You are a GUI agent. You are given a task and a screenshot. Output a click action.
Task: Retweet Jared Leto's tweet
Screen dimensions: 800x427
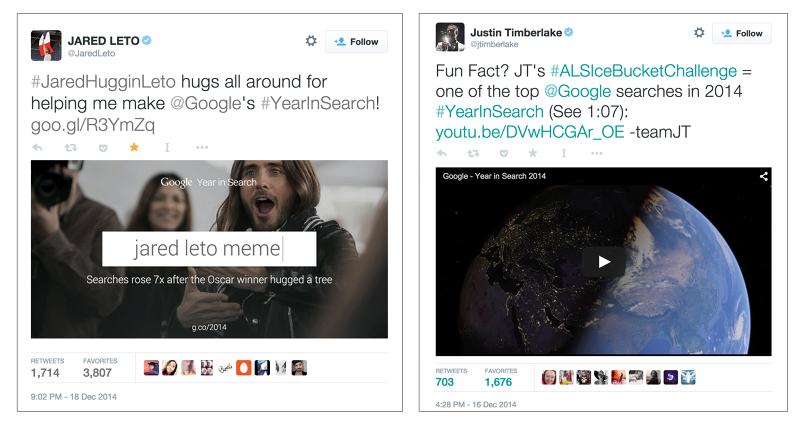point(70,147)
